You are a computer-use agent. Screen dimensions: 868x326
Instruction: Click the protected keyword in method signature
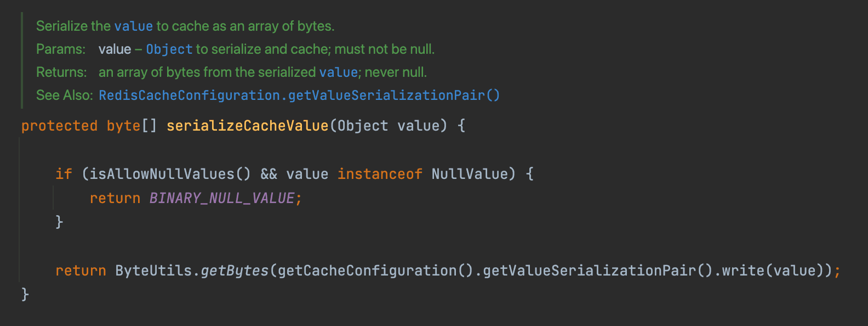click(59, 126)
